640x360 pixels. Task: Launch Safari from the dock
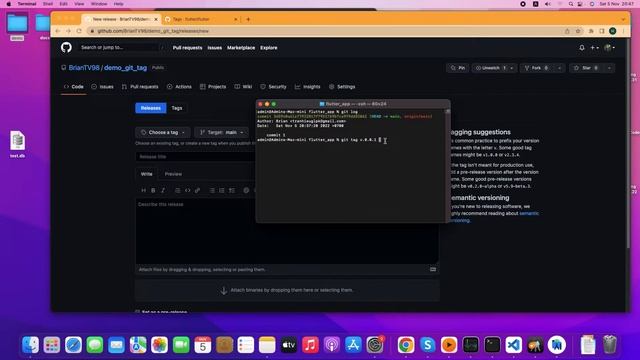(x=73, y=345)
